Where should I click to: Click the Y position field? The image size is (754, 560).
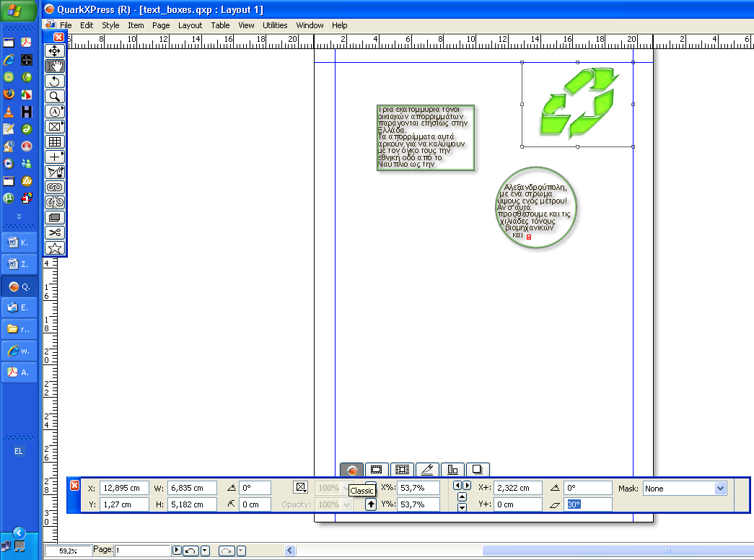click(x=124, y=504)
